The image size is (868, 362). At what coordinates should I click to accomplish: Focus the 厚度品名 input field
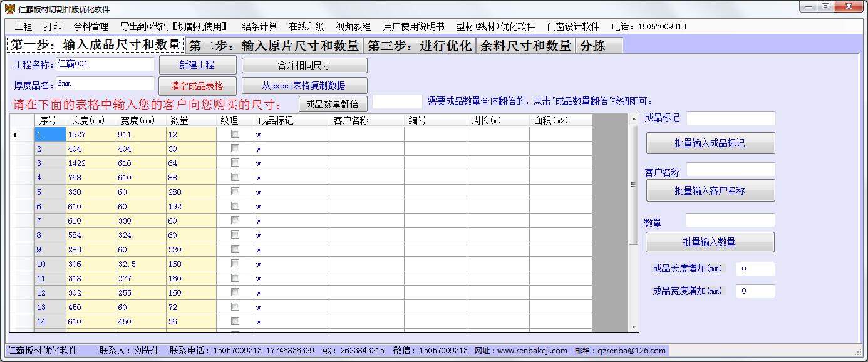105,83
